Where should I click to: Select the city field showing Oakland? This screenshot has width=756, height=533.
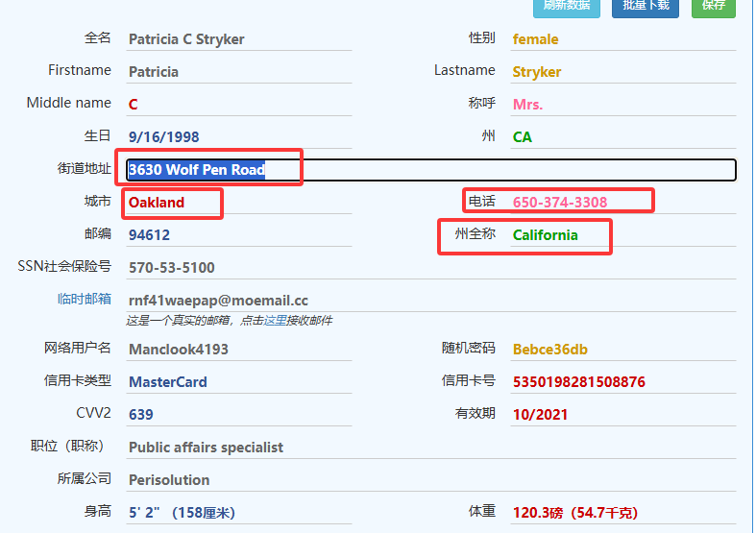[238, 203]
